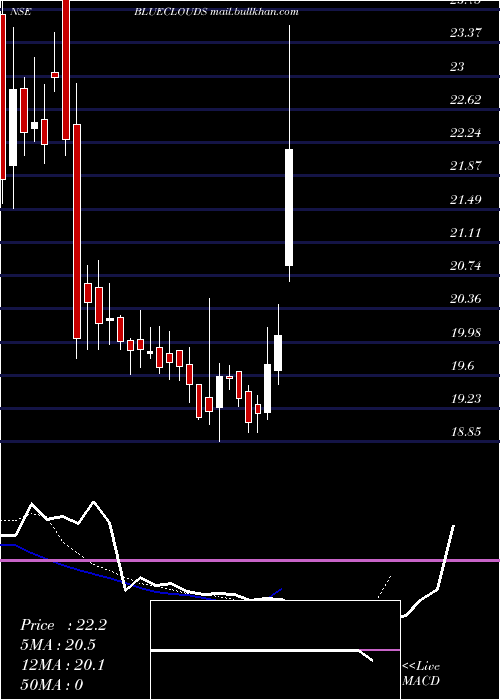Click the 19.98 price axis label
The image size is (500, 700).
[466, 333]
